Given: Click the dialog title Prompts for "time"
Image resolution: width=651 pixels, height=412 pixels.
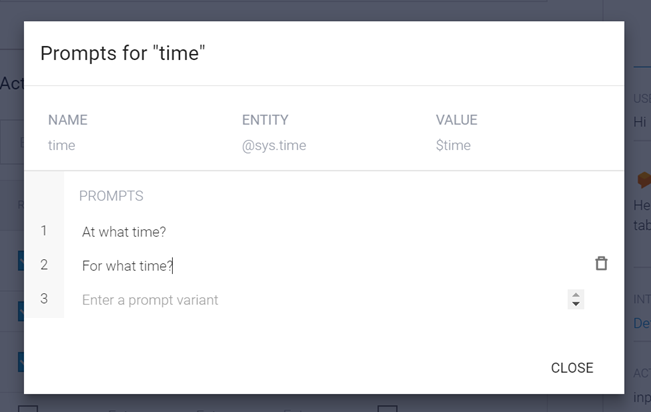Looking at the screenshot, I should pyautogui.click(x=122, y=54).
